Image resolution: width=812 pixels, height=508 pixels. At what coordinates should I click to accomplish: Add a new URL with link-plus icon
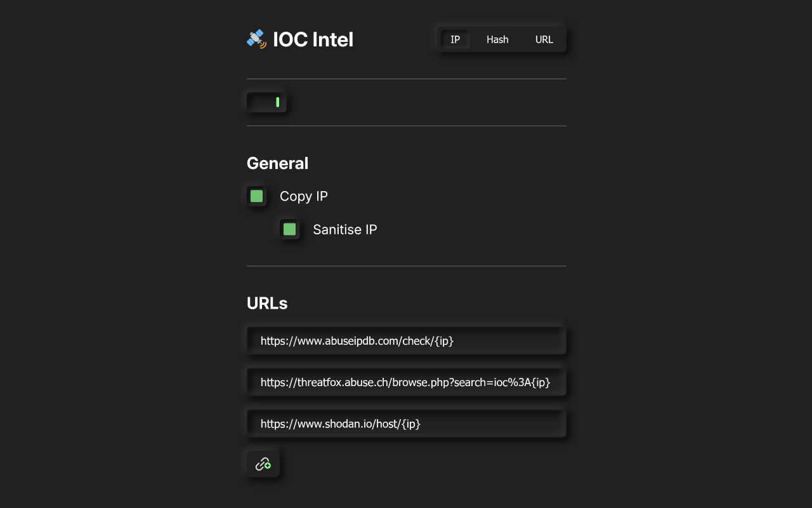coord(263,464)
